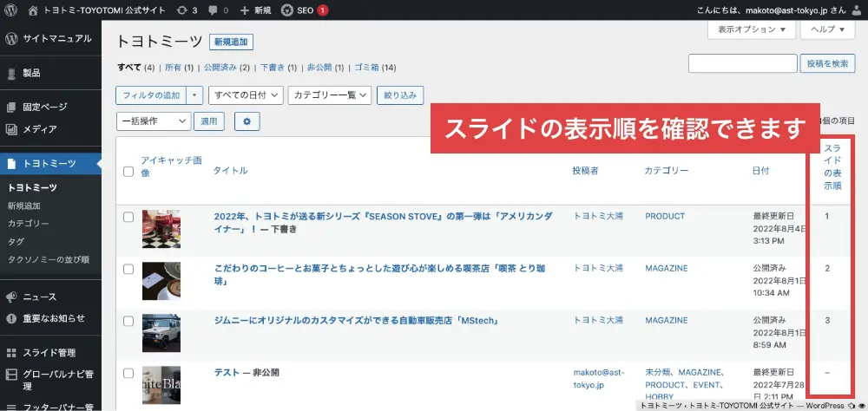This screenshot has width=868, height=411.
Task: Click the plus 新規 icon in admin bar
Action: tap(246, 10)
